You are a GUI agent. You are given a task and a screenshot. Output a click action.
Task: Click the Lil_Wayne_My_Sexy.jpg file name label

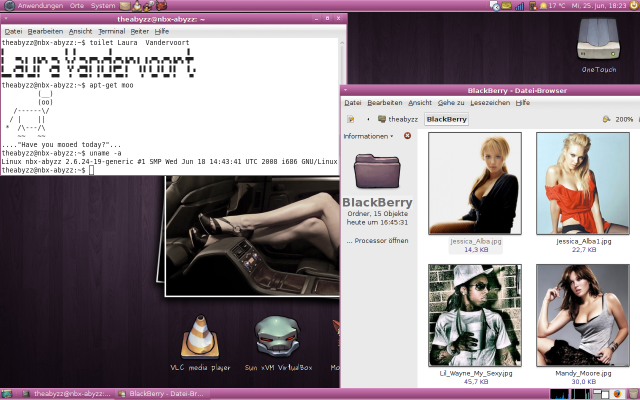pyautogui.click(x=476, y=373)
